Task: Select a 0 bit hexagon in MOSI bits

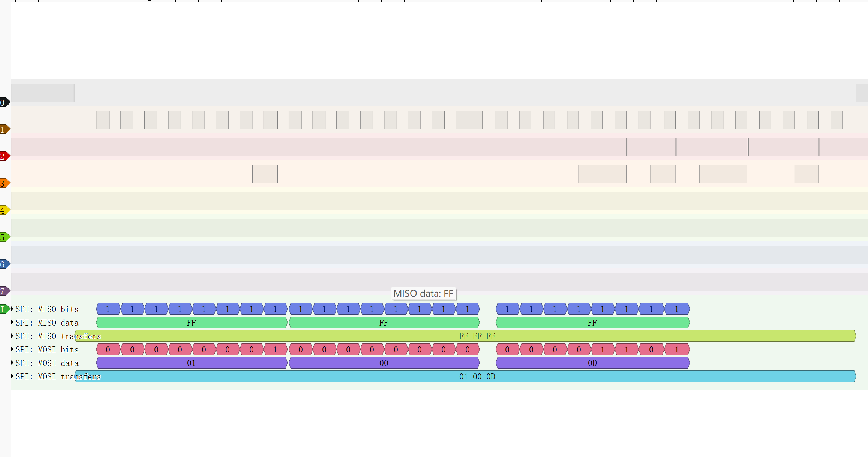Action: [108, 349]
